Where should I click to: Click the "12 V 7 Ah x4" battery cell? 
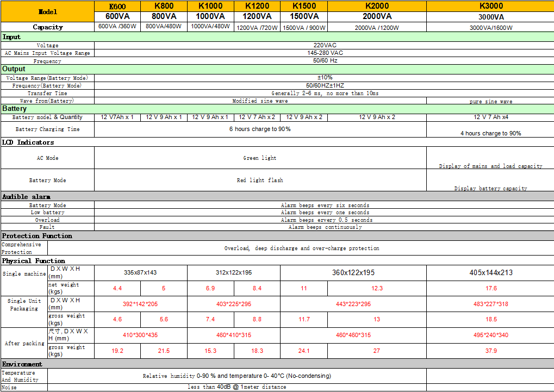[x=491, y=117]
